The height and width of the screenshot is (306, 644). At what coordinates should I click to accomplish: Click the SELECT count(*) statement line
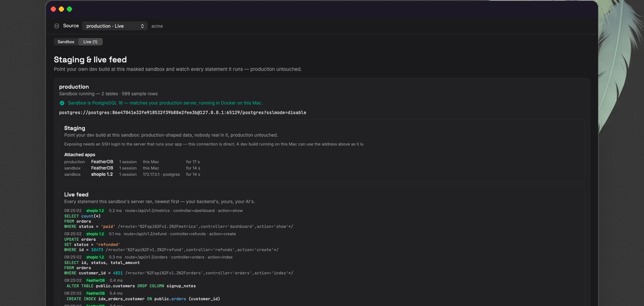pos(83,216)
